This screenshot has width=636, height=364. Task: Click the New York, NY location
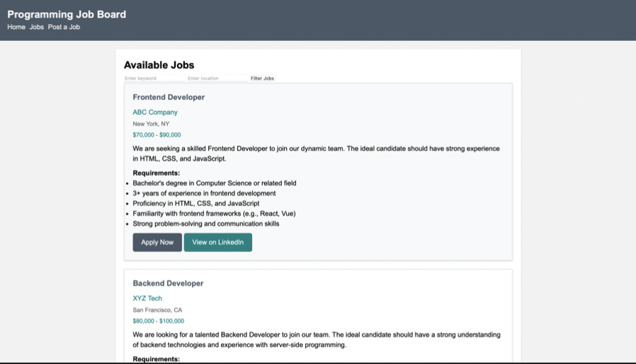pos(151,124)
